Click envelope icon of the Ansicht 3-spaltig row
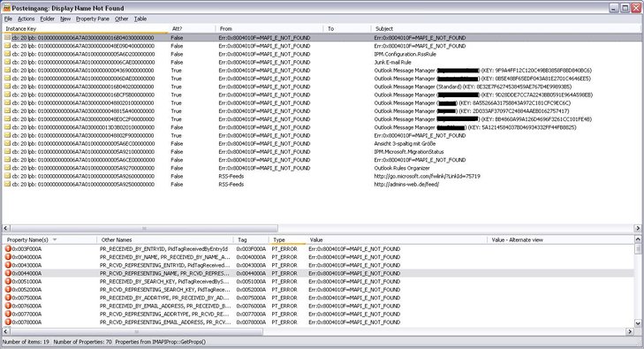This screenshot has height=349, width=644. coord(7,144)
